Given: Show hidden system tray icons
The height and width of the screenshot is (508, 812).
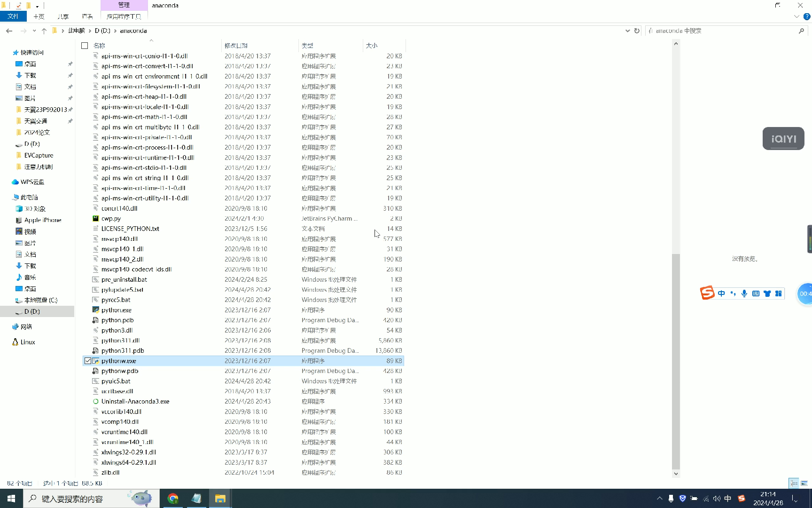Looking at the screenshot, I should click(x=659, y=499).
